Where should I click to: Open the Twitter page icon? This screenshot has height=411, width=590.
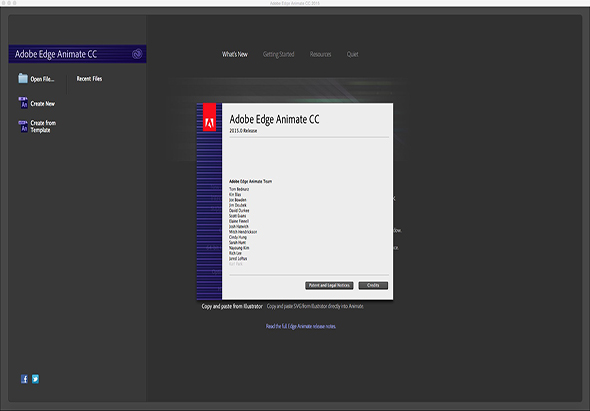[35, 379]
